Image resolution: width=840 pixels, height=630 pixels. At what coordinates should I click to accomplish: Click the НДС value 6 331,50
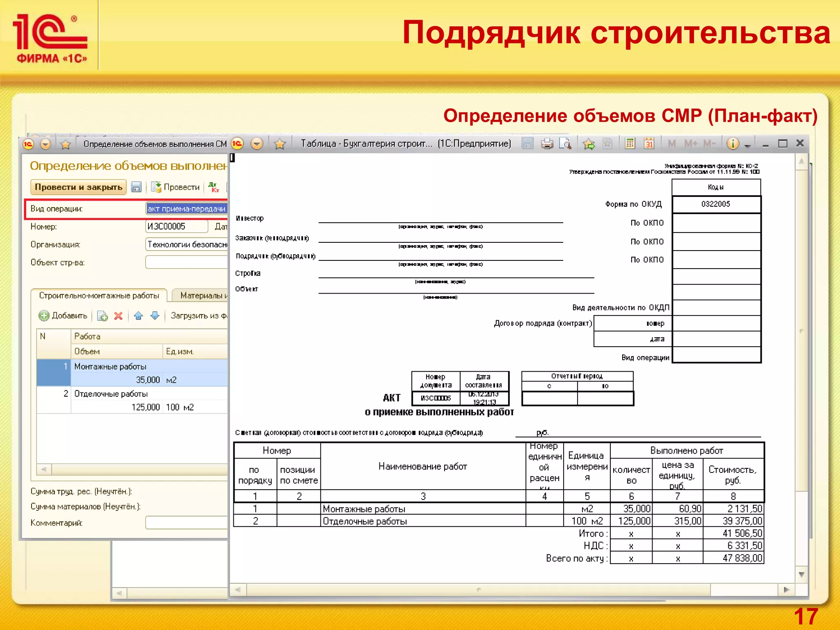coord(733,546)
